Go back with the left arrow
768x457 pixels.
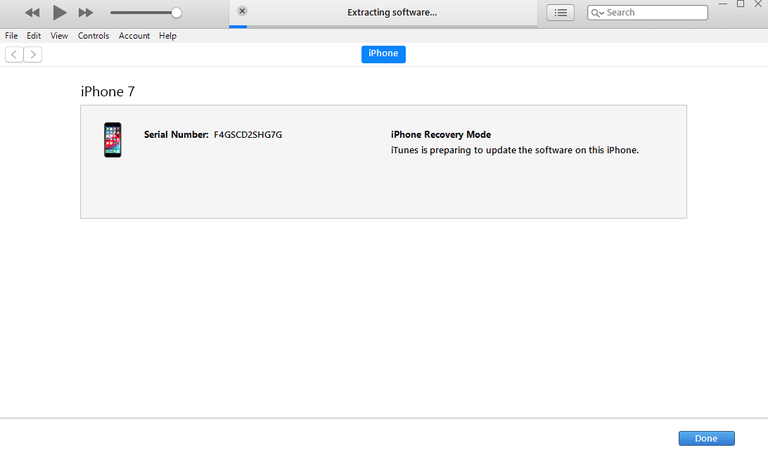point(14,54)
